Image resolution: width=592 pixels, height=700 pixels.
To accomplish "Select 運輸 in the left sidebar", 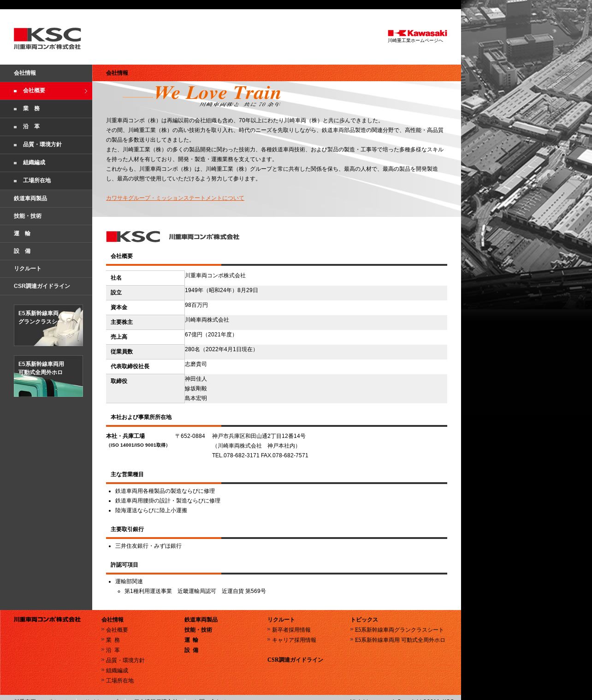I will point(46,233).
